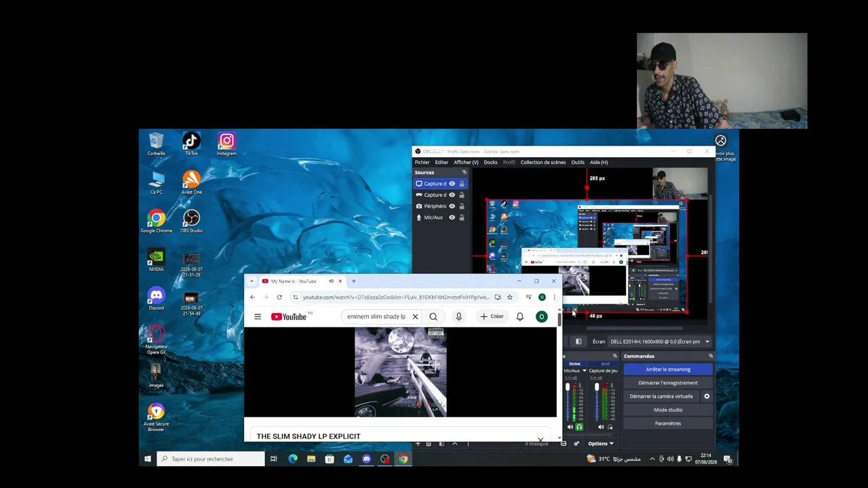Lock the first Capture source
Image resolution: width=868 pixels, height=488 pixels.
click(462, 184)
